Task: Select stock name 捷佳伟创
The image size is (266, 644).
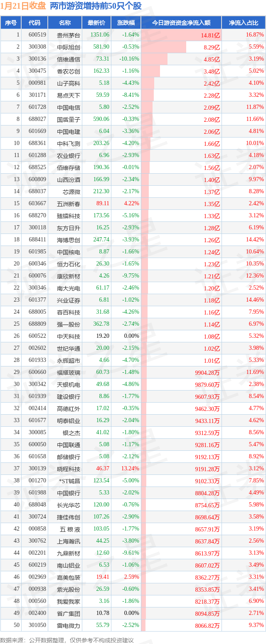Action: tap(69, 517)
